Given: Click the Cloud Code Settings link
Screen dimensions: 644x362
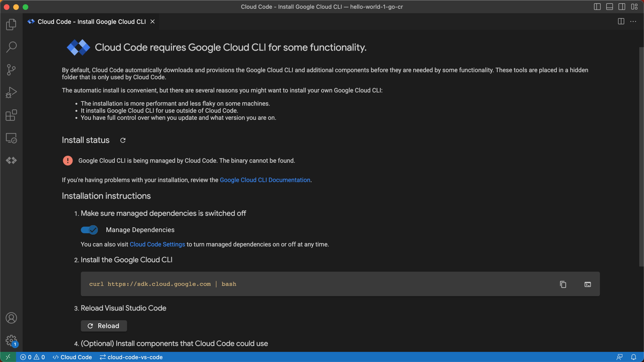Looking at the screenshot, I should pyautogui.click(x=157, y=244).
